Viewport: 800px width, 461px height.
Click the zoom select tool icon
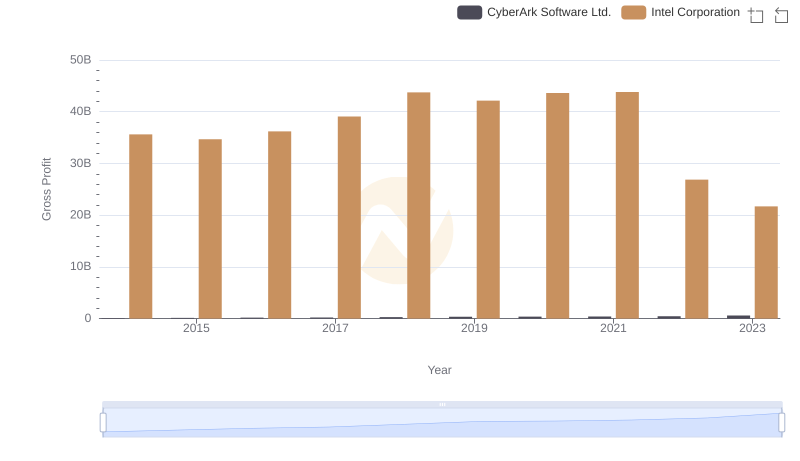756,15
